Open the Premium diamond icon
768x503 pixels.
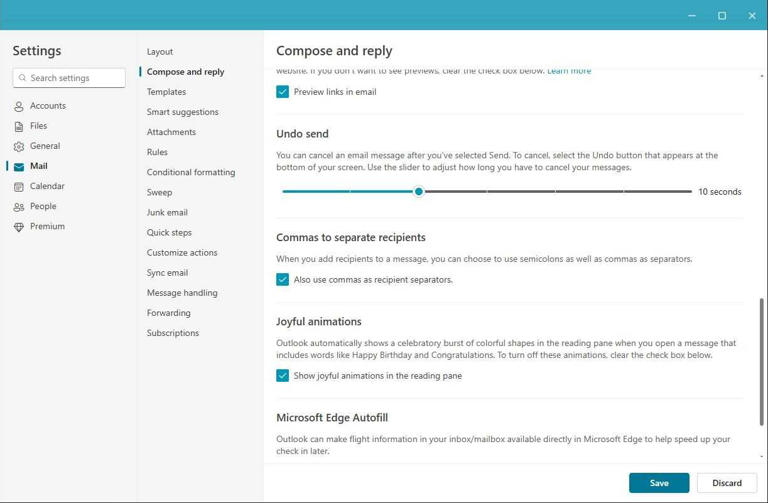19,227
